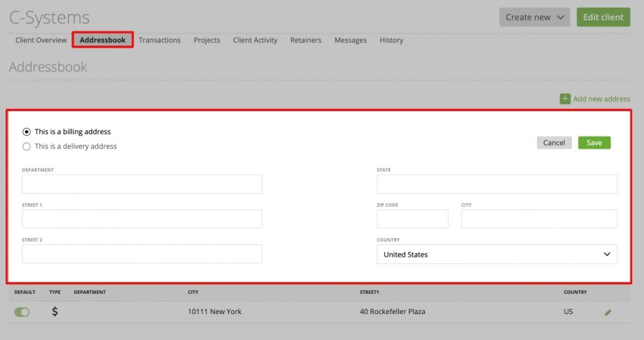Focus the State input field

(496, 184)
